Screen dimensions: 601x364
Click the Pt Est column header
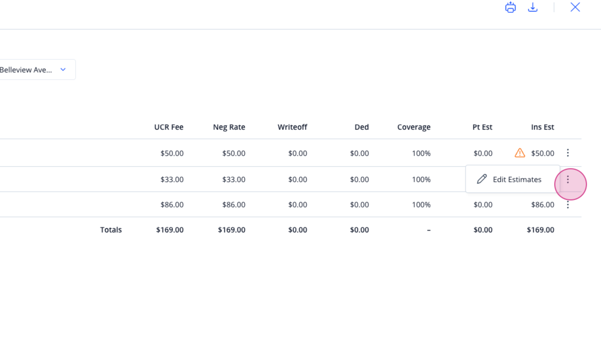tap(482, 127)
